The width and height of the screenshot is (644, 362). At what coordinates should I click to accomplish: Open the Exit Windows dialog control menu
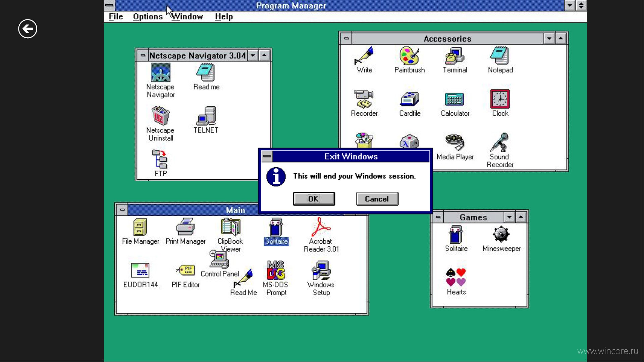point(267,156)
